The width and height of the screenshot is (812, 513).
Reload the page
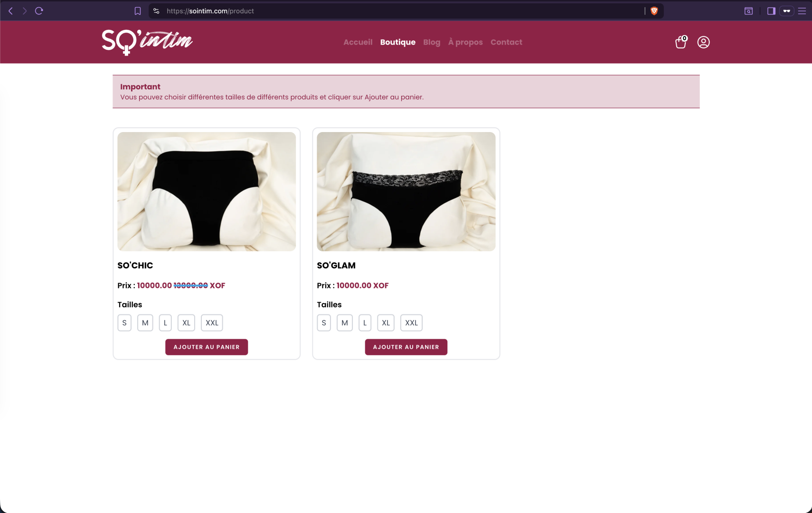(39, 11)
